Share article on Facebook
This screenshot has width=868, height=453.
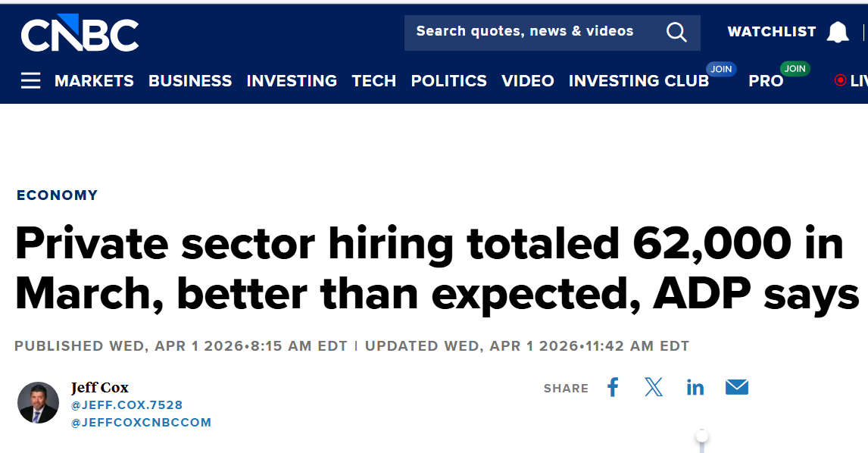click(x=613, y=388)
